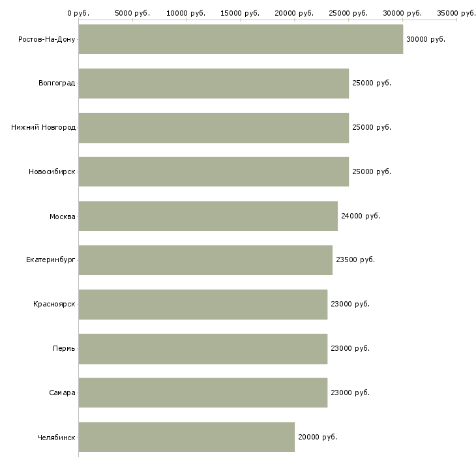This screenshot has height=476, width=476.
Task: Select the Екатеринбург bar
Action: coord(205,260)
